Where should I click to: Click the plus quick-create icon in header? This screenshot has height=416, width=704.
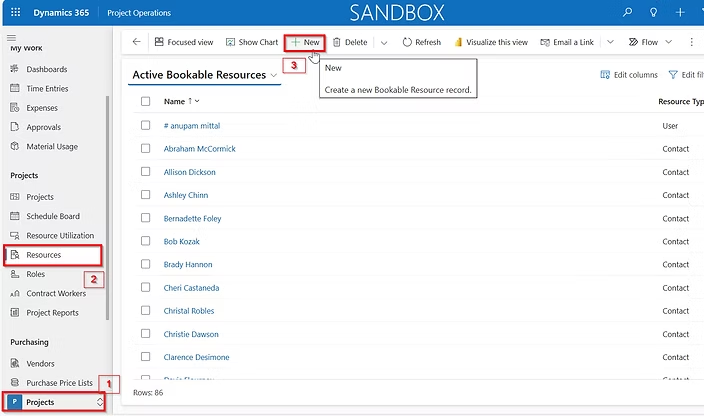(680, 13)
